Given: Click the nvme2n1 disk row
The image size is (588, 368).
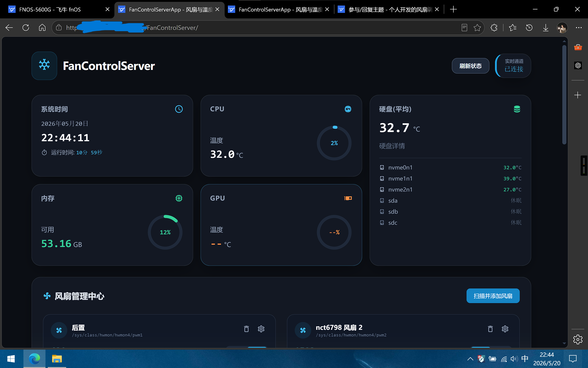Looking at the screenshot, I should [450, 190].
